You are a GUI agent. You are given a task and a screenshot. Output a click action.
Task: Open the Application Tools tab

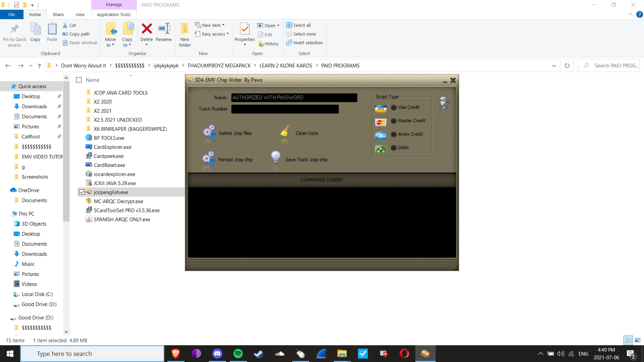coord(114,14)
